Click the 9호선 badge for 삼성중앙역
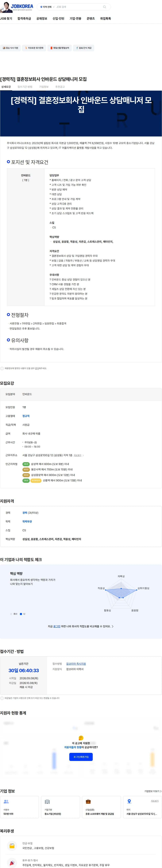162x868 pixels. (26, 475)
